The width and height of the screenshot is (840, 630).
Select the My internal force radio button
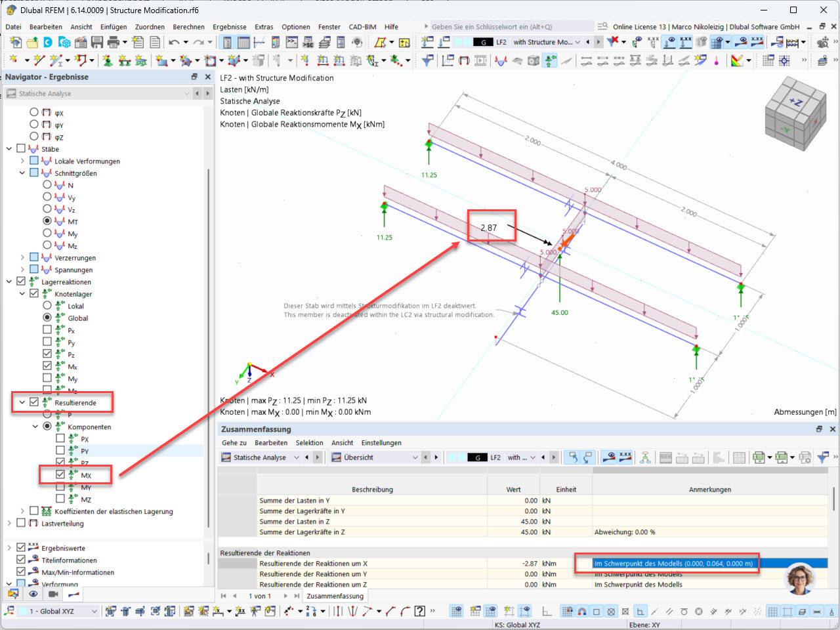pos(47,234)
